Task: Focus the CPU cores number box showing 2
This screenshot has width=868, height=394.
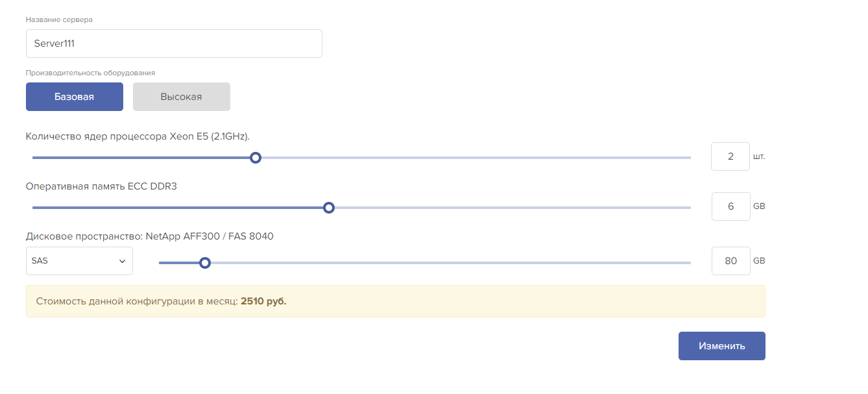Action: click(x=730, y=156)
